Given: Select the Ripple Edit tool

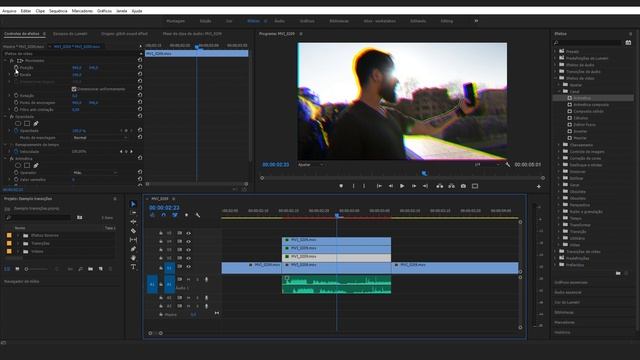Looking at the screenshot, I should coord(133,222).
